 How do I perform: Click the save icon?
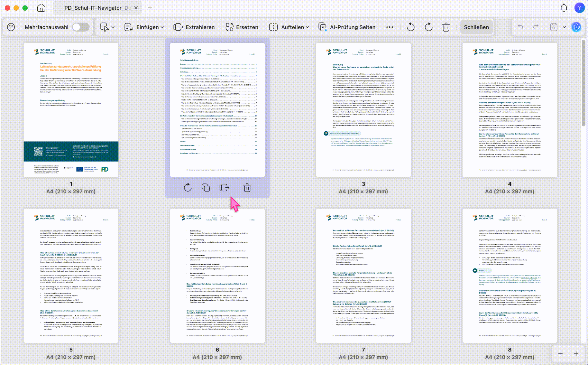tap(554, 27)
